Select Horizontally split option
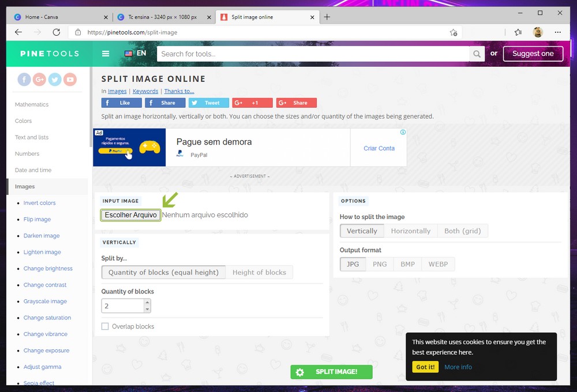The height and width of the screenshot is (392, 577). (x=410, y=231)
